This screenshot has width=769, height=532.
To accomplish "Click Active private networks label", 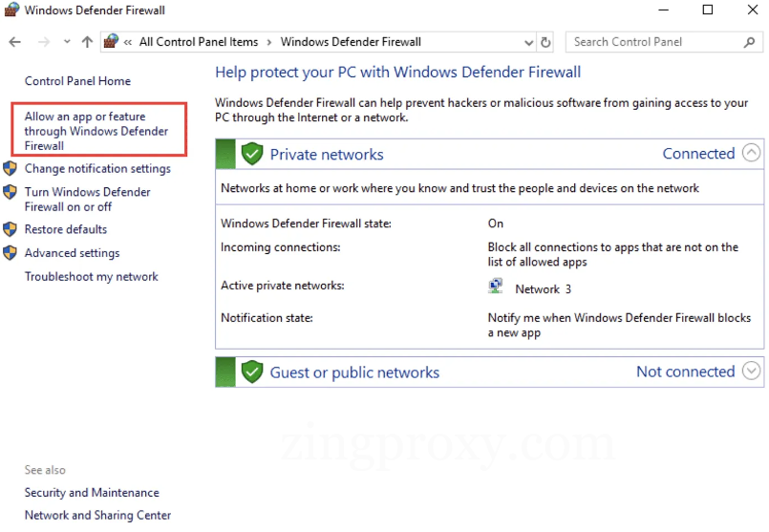I will coord(283,286).
